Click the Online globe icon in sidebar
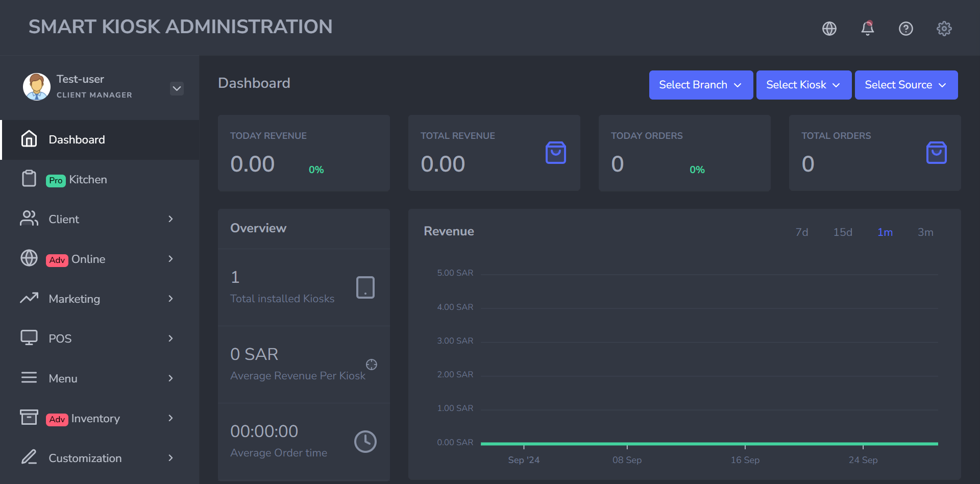This screenshot has height=484, width=980. tap(29, 258)
